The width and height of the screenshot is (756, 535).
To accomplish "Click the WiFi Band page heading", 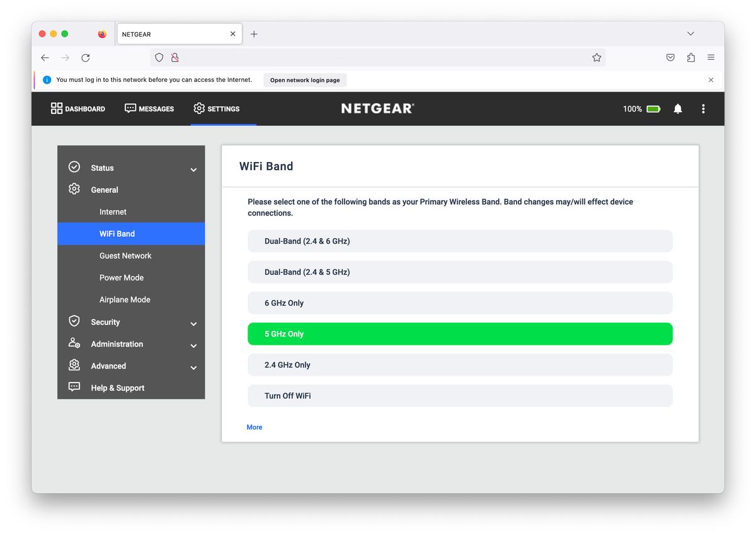I will click(x=266, y=166).
